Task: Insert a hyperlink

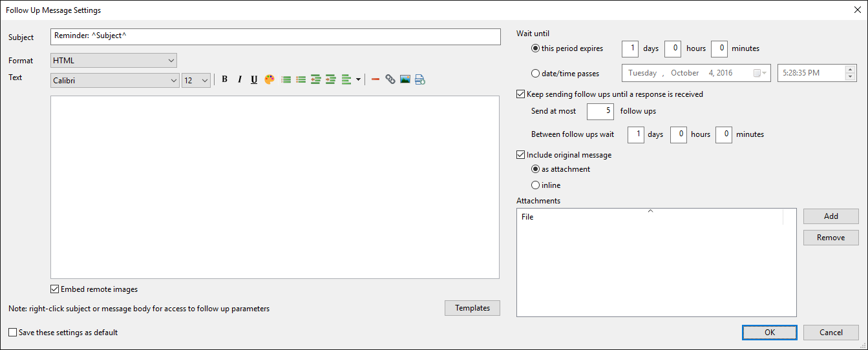Action: click(x=390, y=79)
